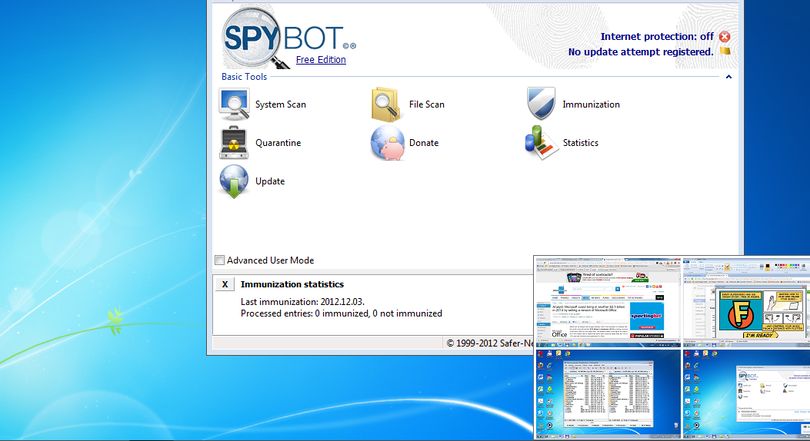Image resolution: width=810 pixels, height=441 pixels.
Task: Open the System Scan tool icon
Action: tap(234, 104)
